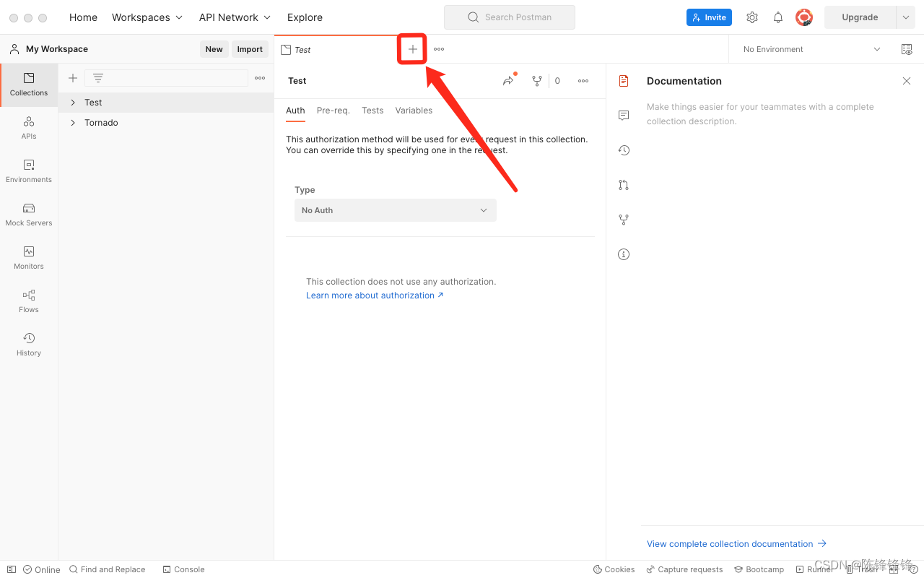Click the Online connection status
924x578 pixels.
point(42,569)
